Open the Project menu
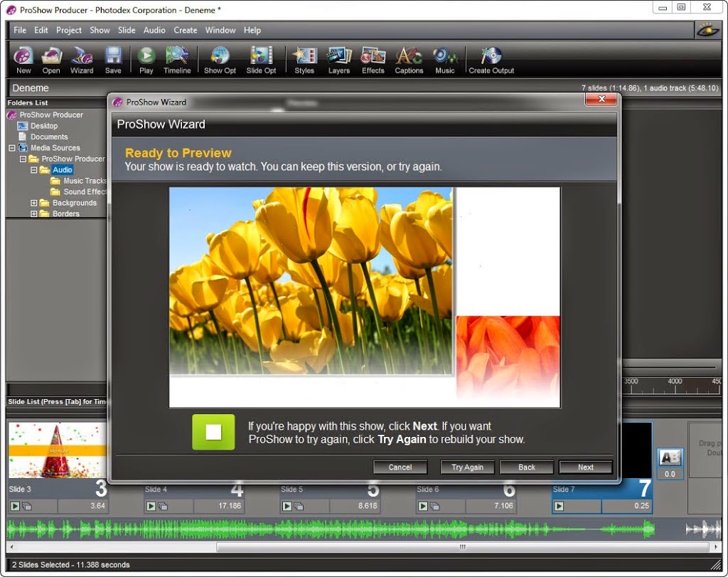 click(69, 30)
